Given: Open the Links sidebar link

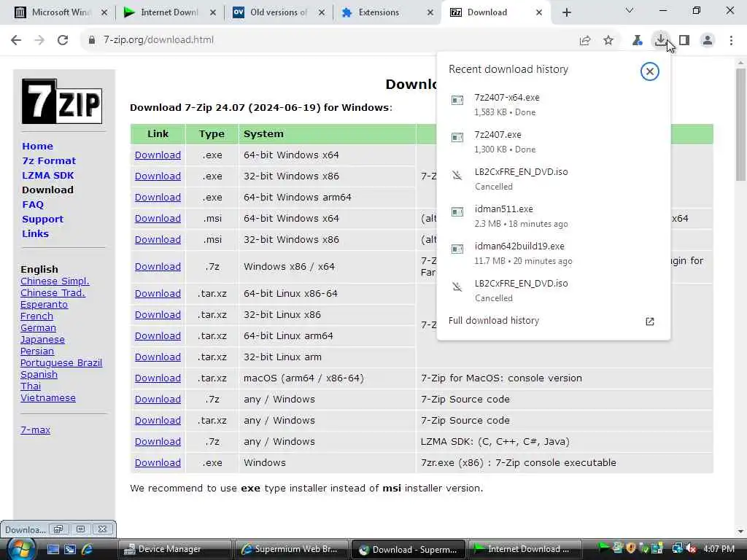Looking at the screenshot, I should (x=35, y=234).
